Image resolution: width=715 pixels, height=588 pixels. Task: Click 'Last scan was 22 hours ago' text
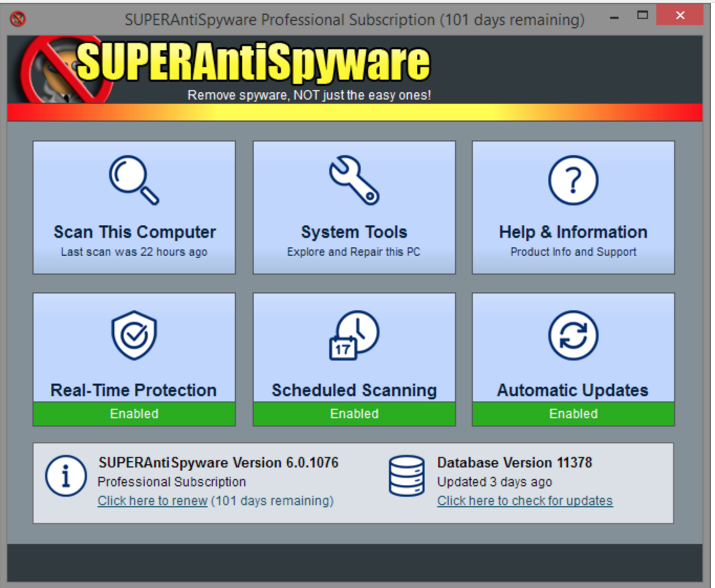click(x=134, y=252)
